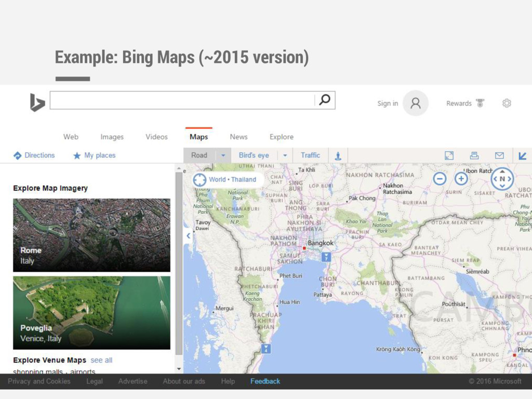Click the full screen map icon
Image resolution: width=532 pixels, height=399 pixels.
449,155
